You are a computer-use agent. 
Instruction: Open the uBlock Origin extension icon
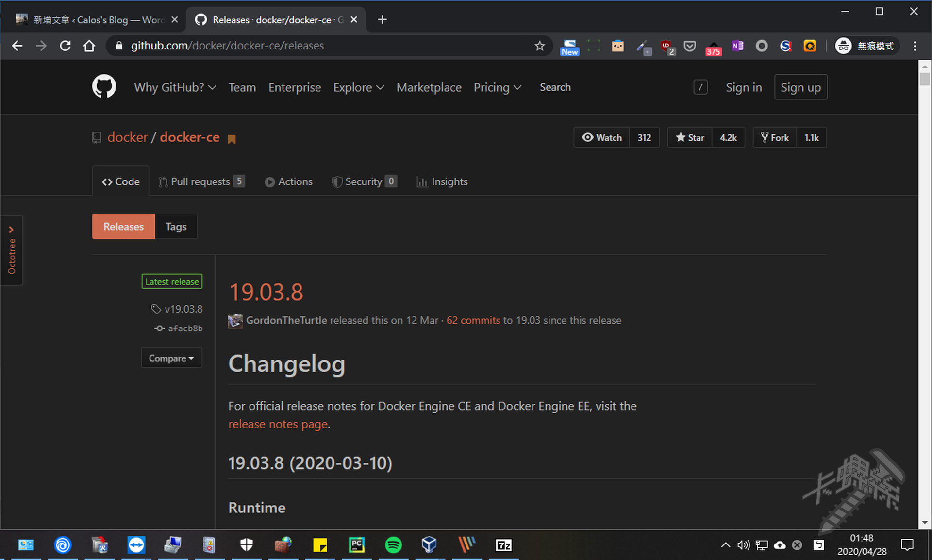(666, 46)
